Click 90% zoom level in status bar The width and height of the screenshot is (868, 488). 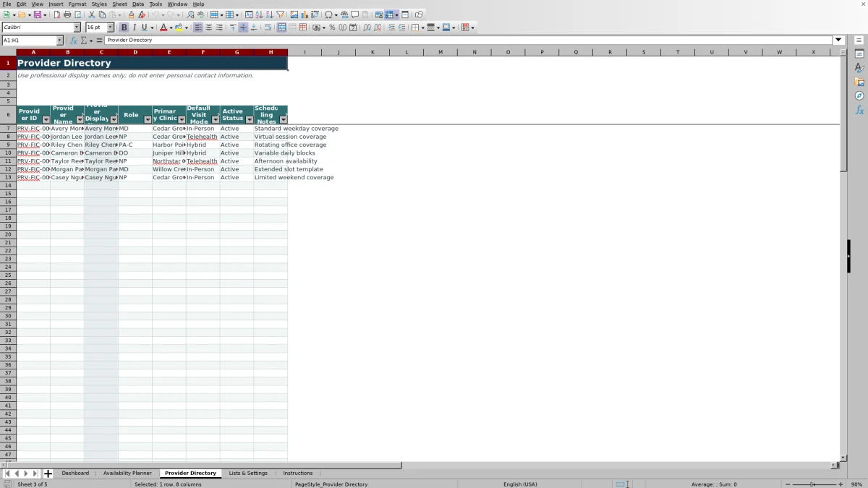click(x=856, y=484)
